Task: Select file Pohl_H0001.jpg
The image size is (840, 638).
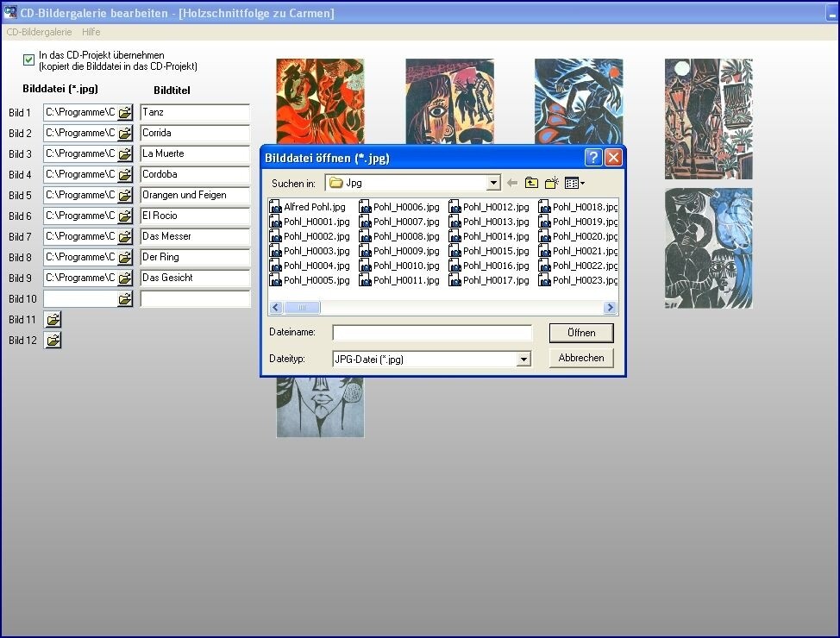Action: click(310, 222)
